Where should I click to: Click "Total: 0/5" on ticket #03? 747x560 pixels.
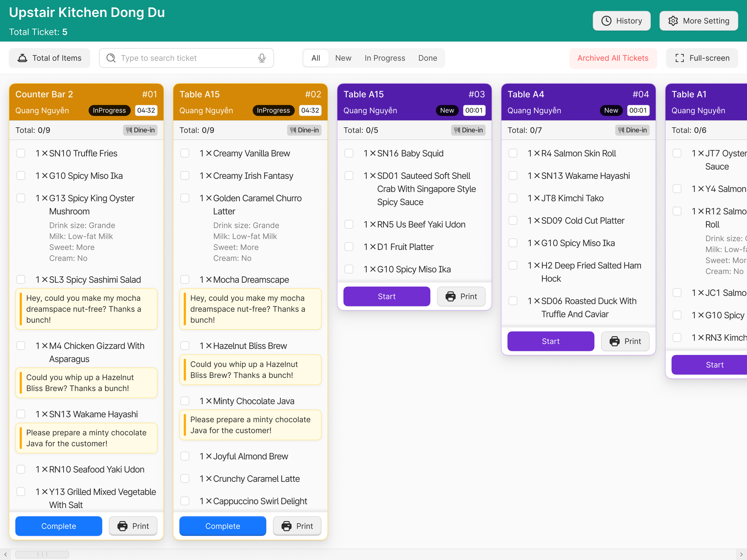[x=361, y=130]
